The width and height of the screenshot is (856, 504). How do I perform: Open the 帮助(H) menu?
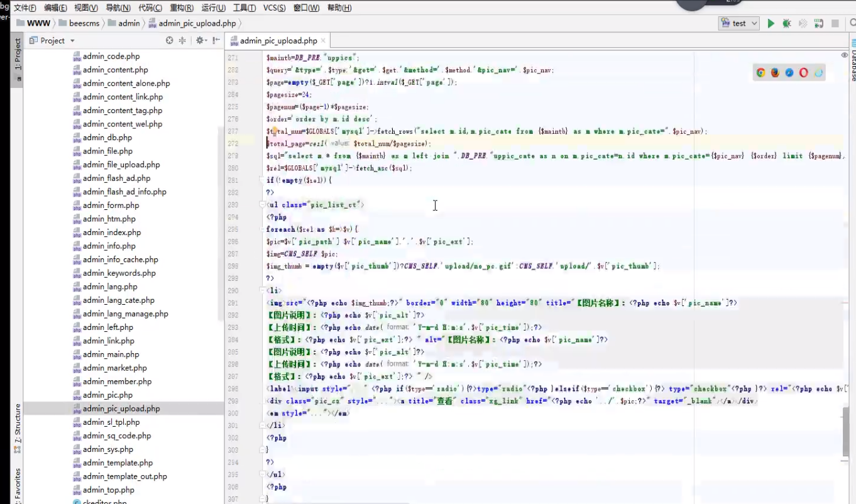(x=339, y=8)
